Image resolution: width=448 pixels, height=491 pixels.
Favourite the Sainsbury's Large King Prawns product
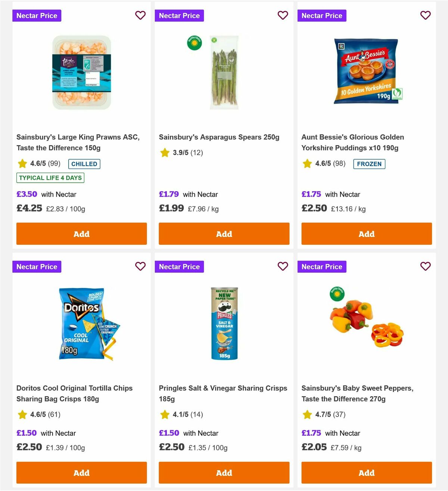[x=140, y=15]
